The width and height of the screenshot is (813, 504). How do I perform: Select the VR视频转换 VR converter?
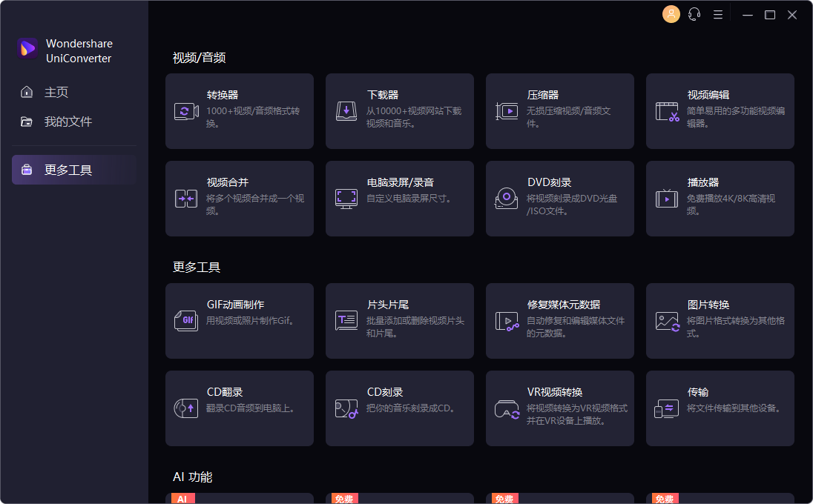click(x=560, y=408)
